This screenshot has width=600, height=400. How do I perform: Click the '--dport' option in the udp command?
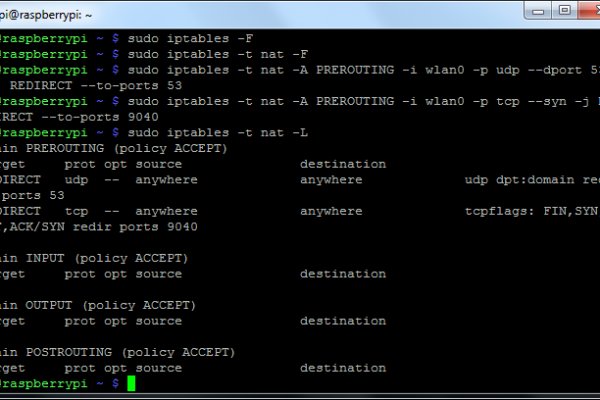tap(553, 69)
